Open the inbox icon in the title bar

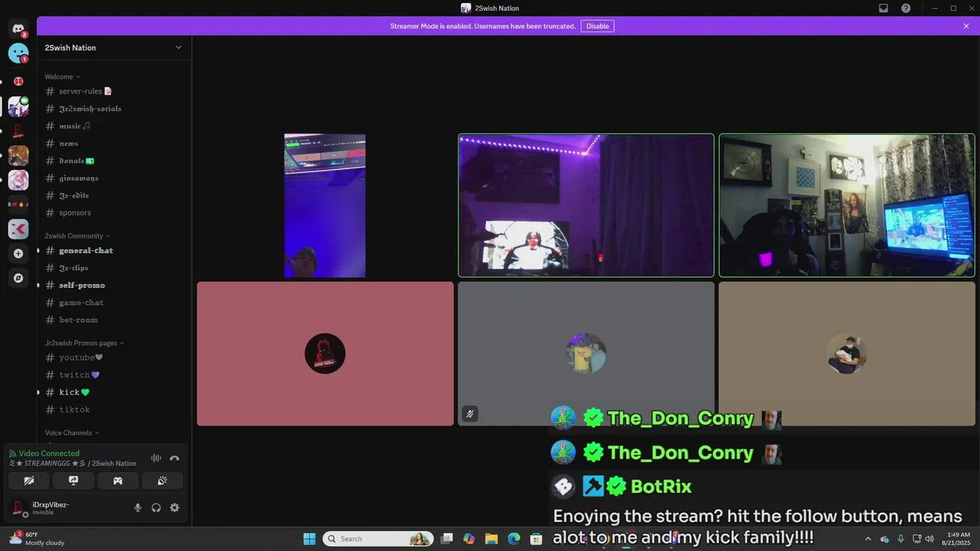pyautogui.click(x=884, y=8)
